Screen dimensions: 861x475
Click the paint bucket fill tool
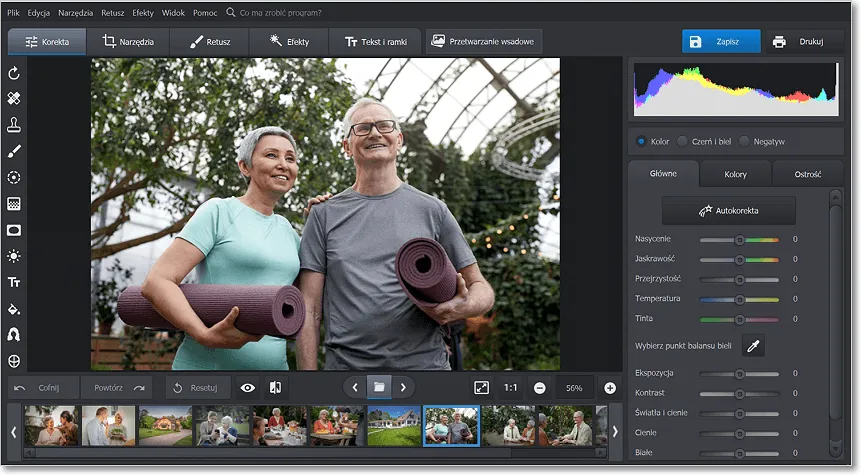pyautogui.click(x=14, y=309)
